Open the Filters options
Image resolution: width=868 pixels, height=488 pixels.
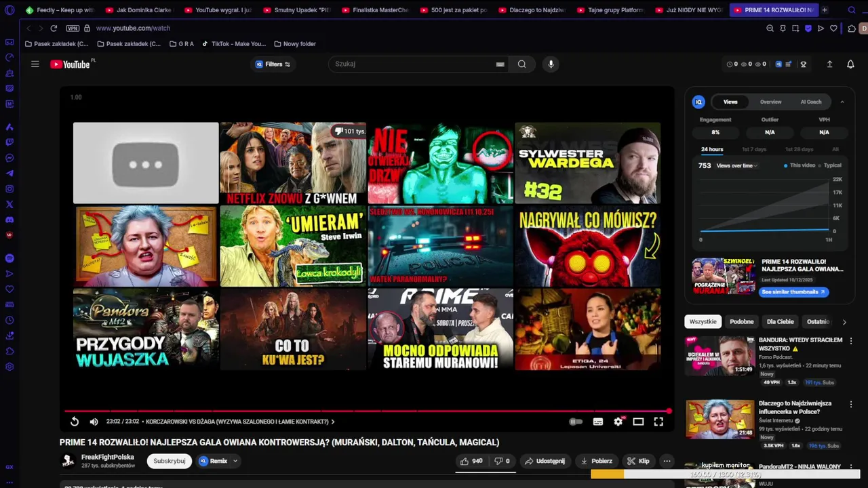click(273, 64)
